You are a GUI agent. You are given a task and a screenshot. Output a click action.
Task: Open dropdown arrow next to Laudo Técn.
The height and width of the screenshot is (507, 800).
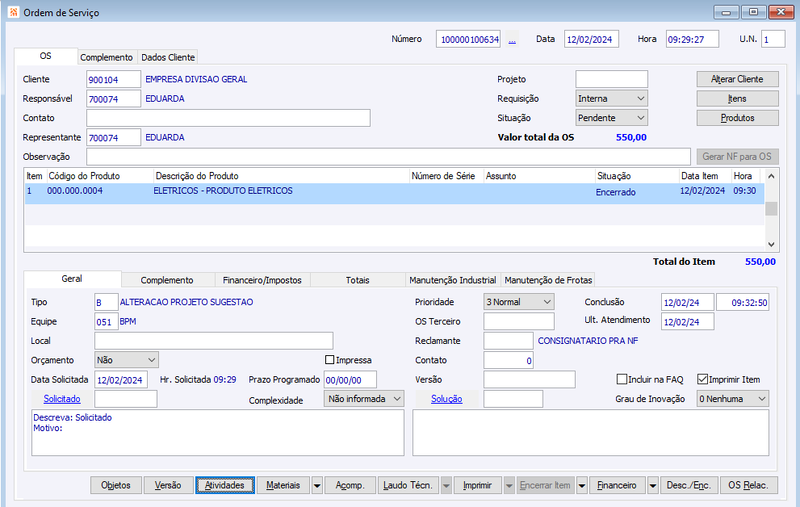[x=446, y=486]
